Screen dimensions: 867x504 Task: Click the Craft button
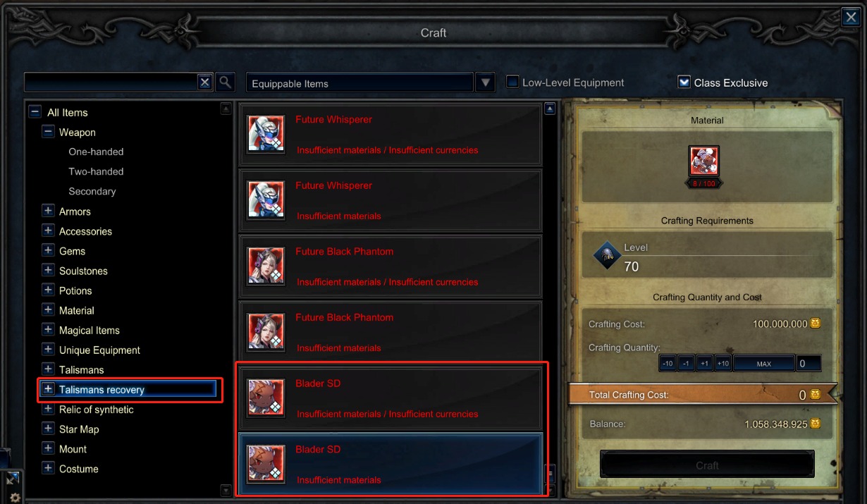707,465
